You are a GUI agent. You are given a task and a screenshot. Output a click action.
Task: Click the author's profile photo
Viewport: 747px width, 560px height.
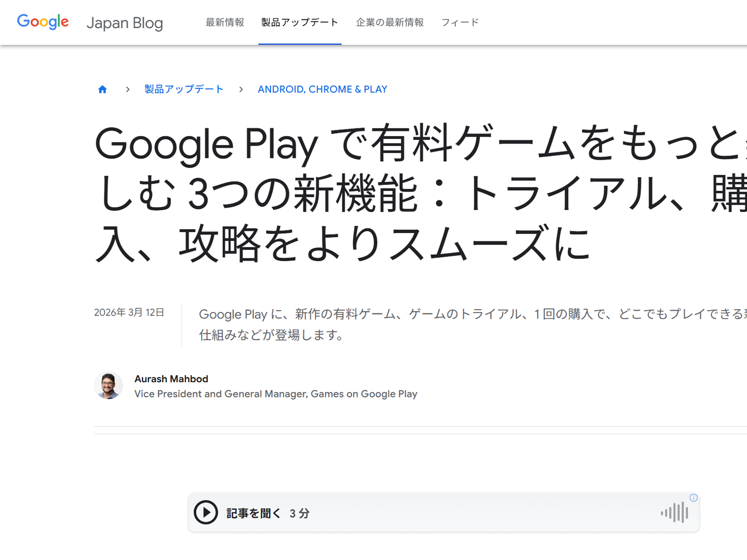[109, 386]
